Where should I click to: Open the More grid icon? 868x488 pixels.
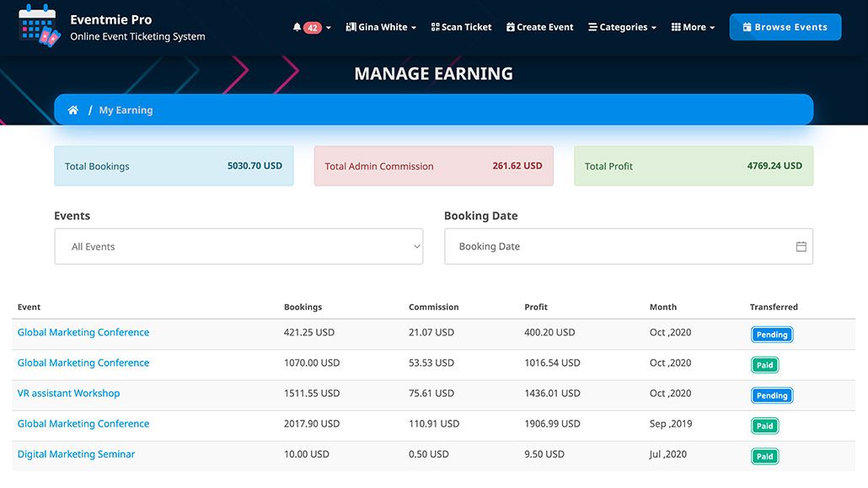click(x=678, y=26)
